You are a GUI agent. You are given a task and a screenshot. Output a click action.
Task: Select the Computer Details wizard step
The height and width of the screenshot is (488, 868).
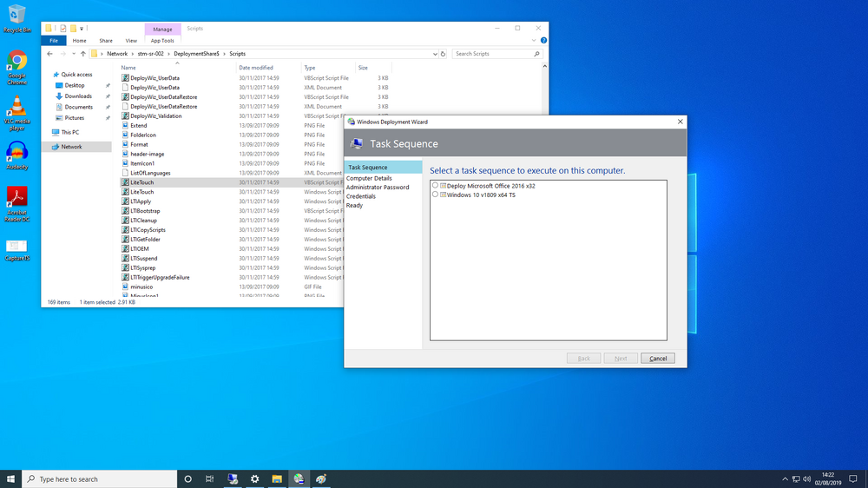pos(369,178)
